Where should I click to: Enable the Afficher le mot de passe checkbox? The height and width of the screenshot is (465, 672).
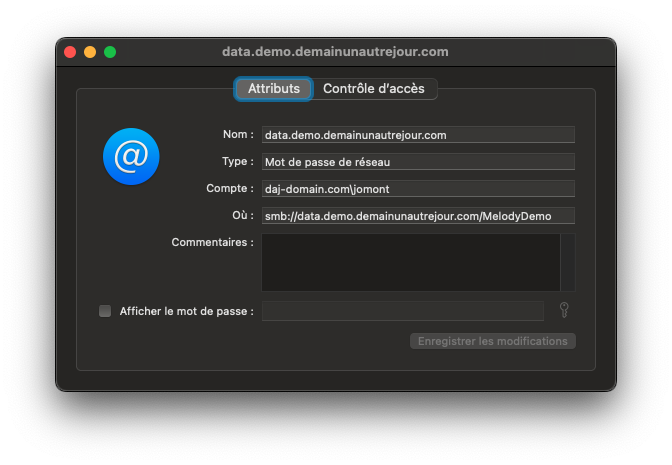[105, 311]
